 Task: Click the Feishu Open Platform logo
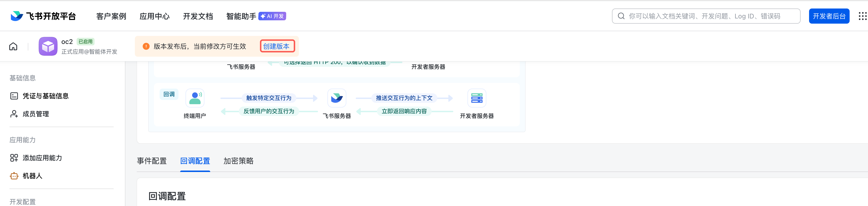click(43, 16)
